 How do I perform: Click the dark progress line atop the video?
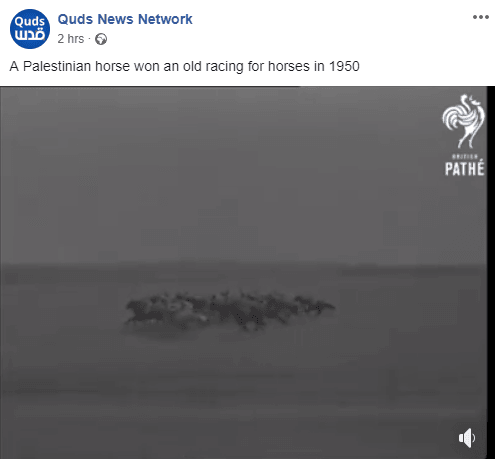point(150,87)
